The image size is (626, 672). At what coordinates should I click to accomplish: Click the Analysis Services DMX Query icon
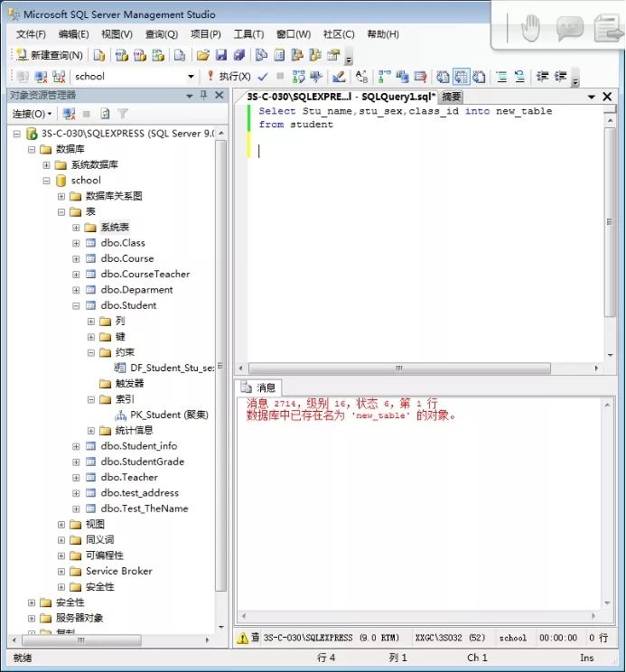tap(140, 55)
